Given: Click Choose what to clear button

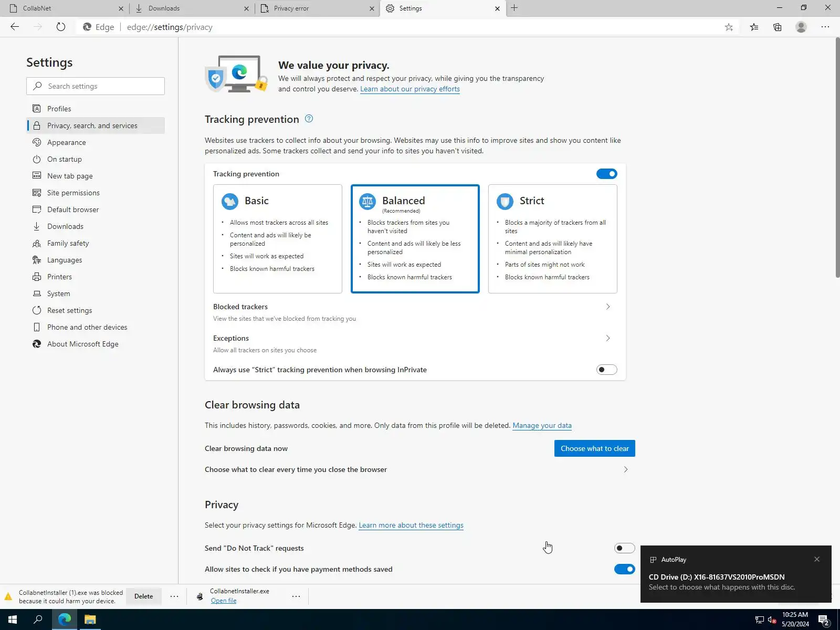Looking at the screenshot, I should click(595, 448).
